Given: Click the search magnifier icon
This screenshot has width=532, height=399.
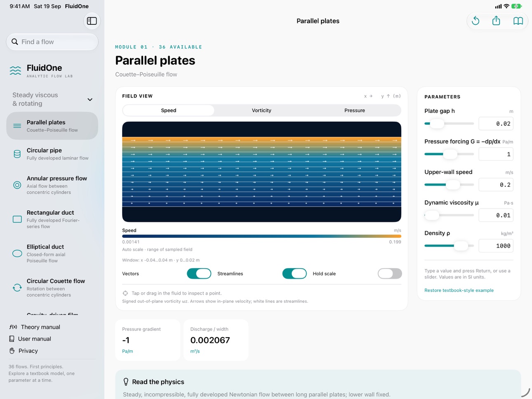Looking at the screenshot, I should 15,42.
